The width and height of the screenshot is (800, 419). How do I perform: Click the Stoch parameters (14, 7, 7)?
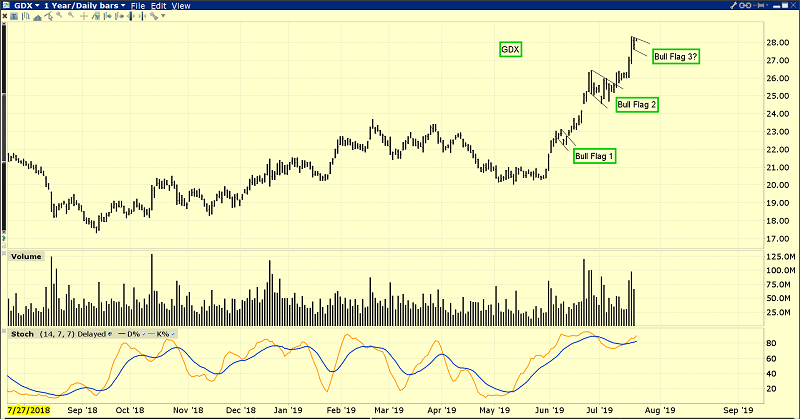pos(57,334)
